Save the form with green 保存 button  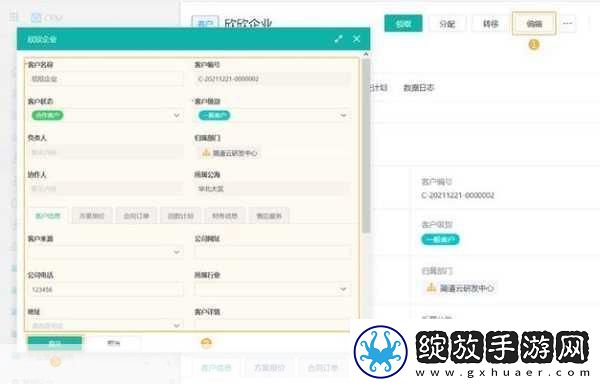54,343
